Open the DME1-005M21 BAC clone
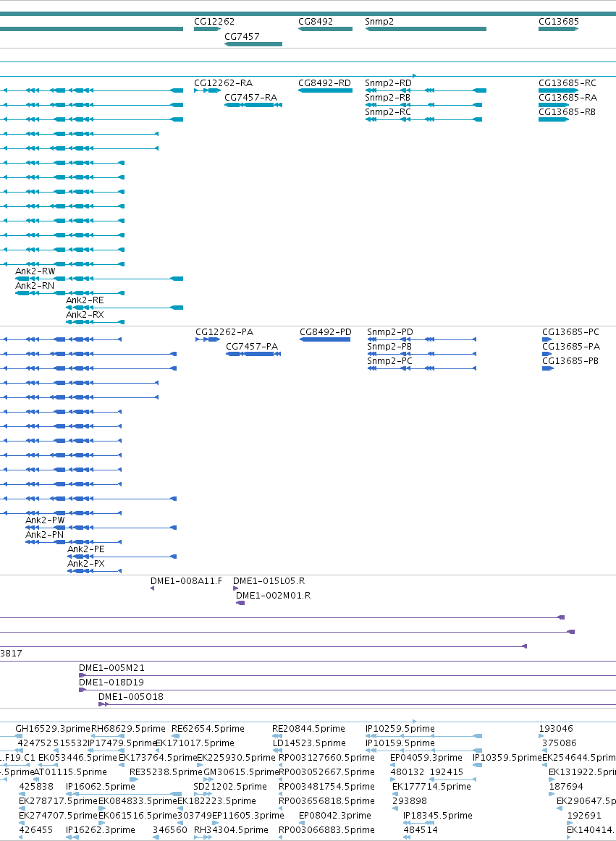This screenshot has width=616, height=841. pyautogui.click(x=111, y=668)
